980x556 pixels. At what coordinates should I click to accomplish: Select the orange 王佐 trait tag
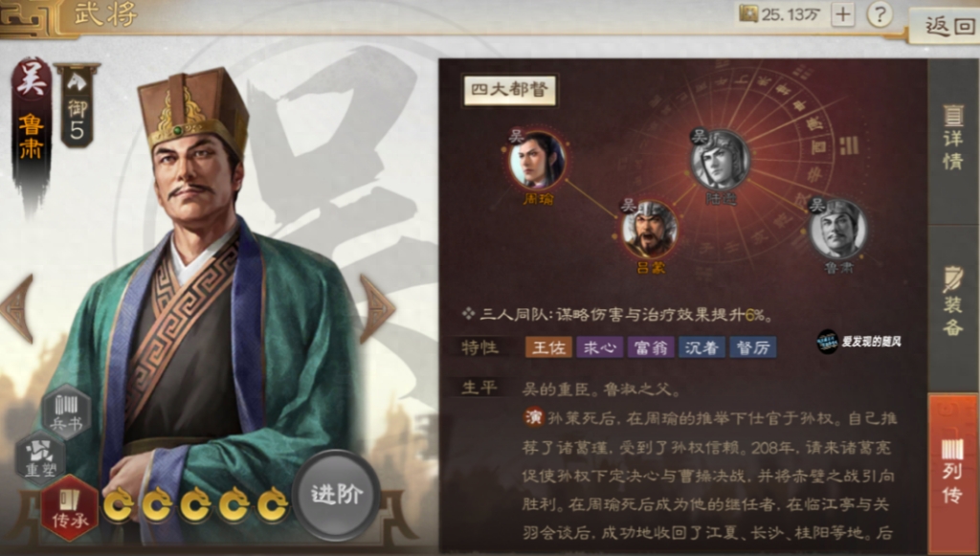click(548, 347)
